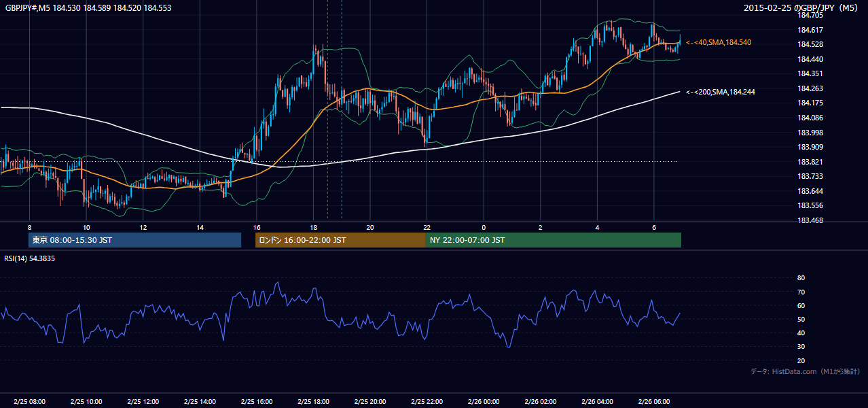This screenshot has width=868, height=408.
Task: Click price axis value 184.705
Action: 810,15
